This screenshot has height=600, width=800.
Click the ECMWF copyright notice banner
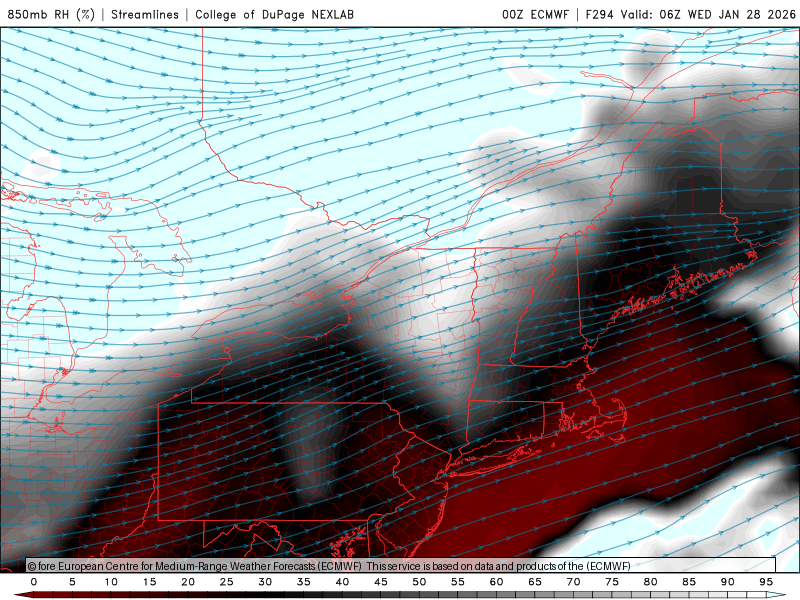(401, 565)
